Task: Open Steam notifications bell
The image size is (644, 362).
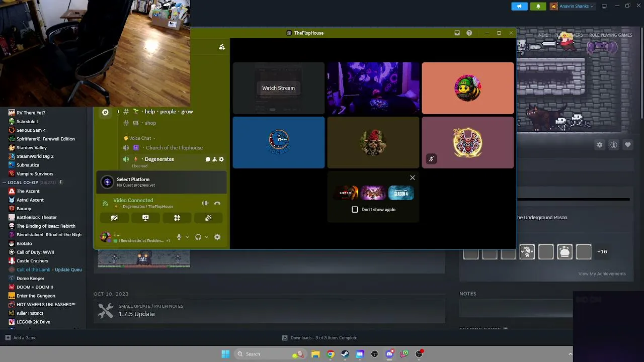Action: click(x=538, y=6)
